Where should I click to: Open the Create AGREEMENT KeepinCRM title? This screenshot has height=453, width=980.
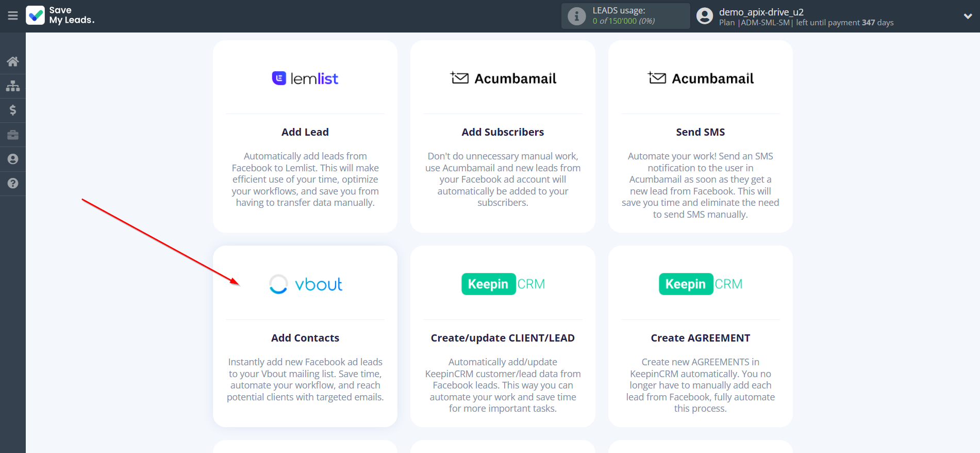[x=700, y=338]
